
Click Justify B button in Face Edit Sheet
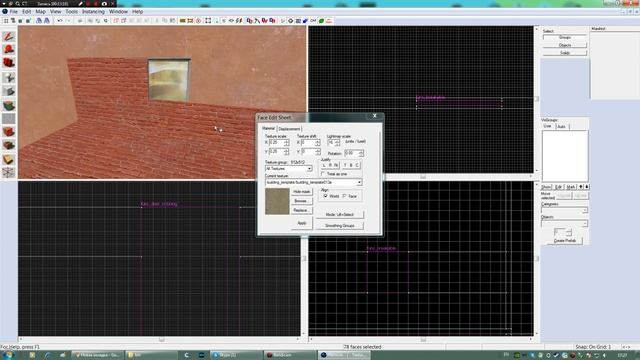[x=351, y=165]
